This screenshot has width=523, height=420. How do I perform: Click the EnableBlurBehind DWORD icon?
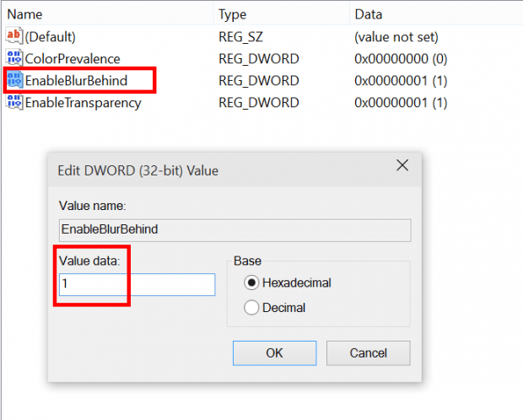14,81
